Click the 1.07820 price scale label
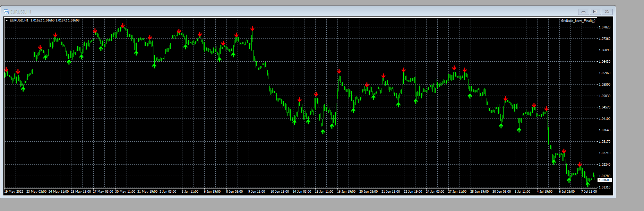This screenshot has width=644, height=211. pyautogui.click(x=605, y=27)
